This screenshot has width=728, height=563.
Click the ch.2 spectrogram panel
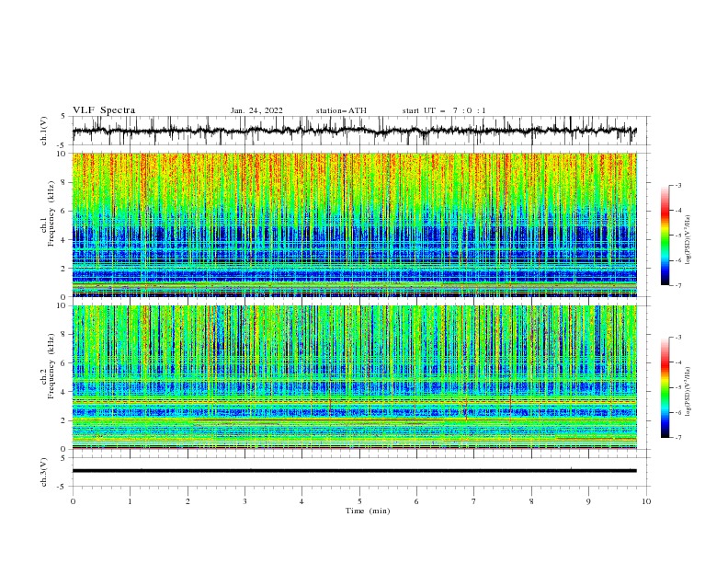click(354, 377)
